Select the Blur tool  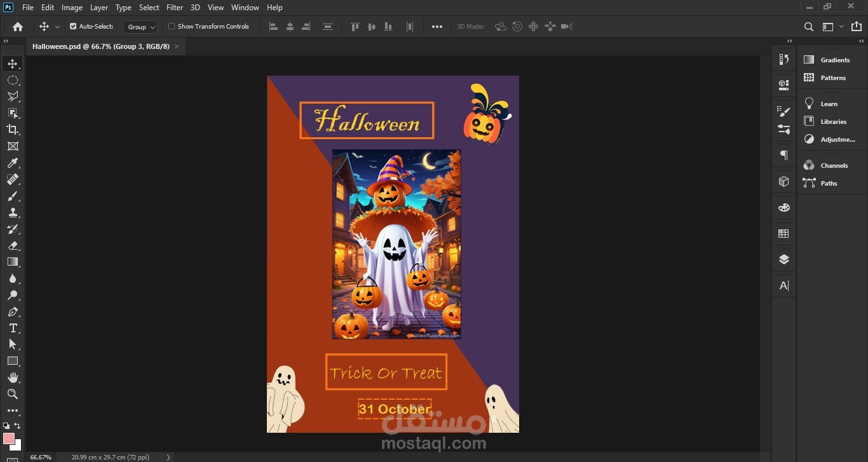(13, 279)
